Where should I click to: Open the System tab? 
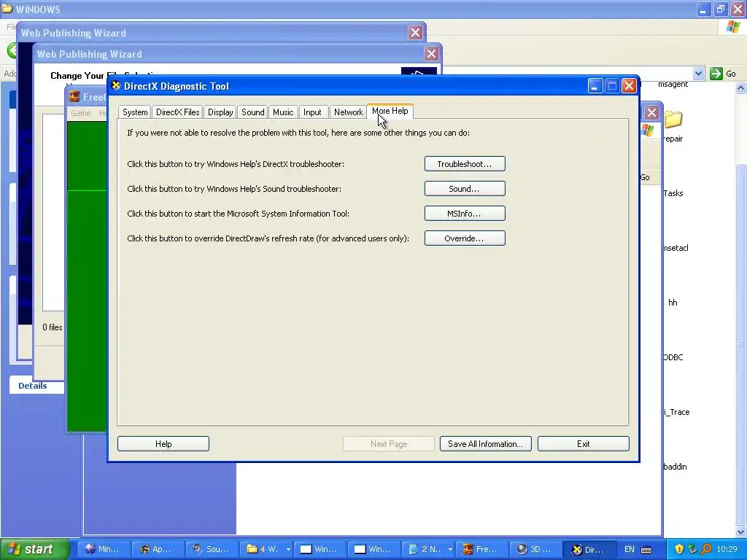coord(135,112)
